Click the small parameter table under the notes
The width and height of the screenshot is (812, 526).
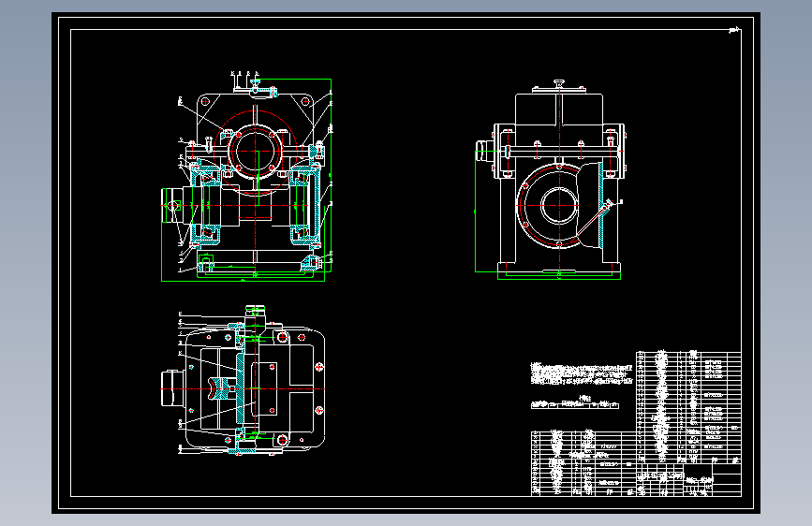pos(575,403)
